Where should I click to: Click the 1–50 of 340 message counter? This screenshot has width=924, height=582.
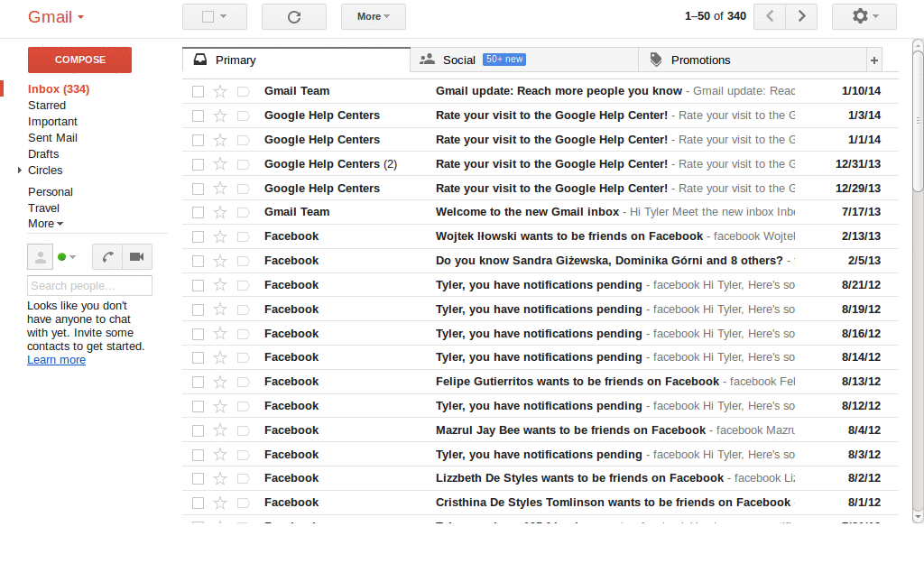coord(715,16)
